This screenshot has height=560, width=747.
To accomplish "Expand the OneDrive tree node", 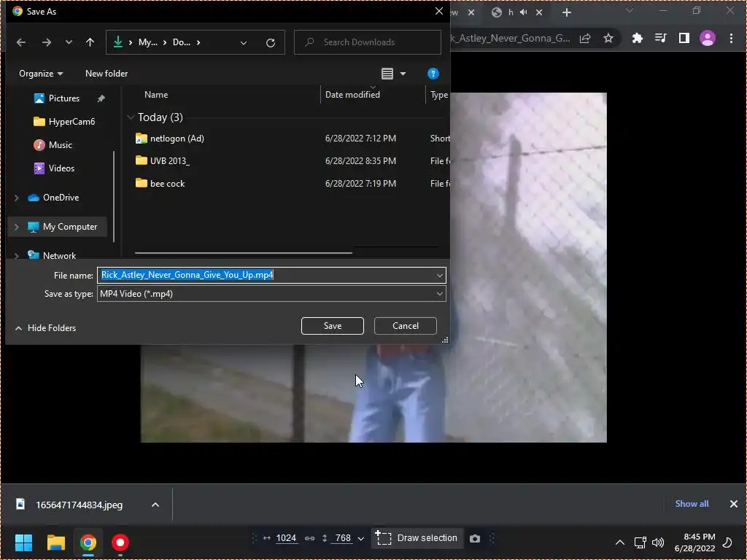I will [x=17, y=198].
